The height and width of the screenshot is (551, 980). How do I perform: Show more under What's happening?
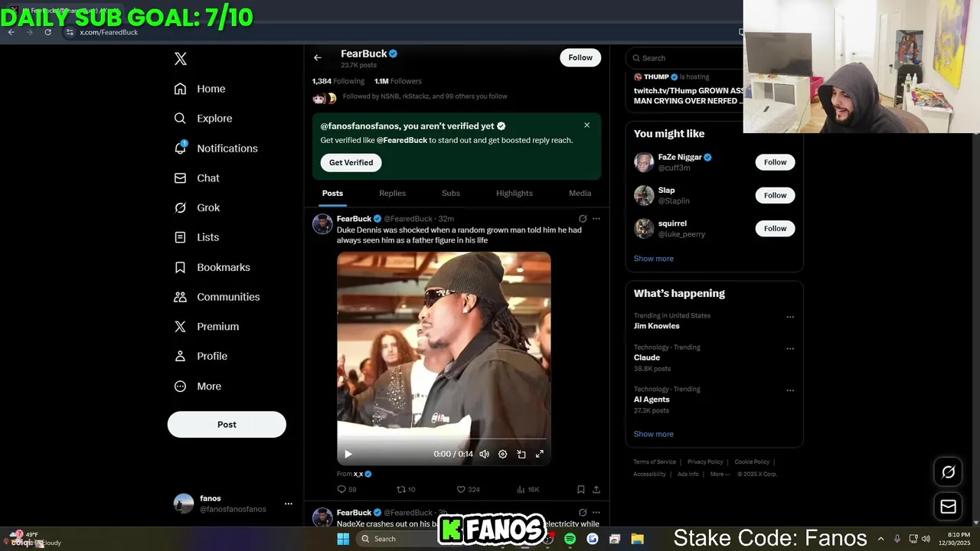pos(654,434)
